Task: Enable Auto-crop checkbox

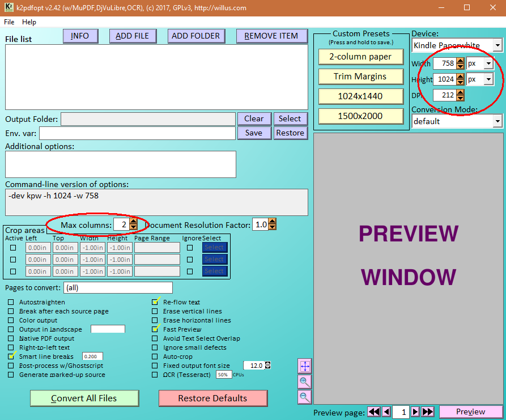Action: coord(155,357)
